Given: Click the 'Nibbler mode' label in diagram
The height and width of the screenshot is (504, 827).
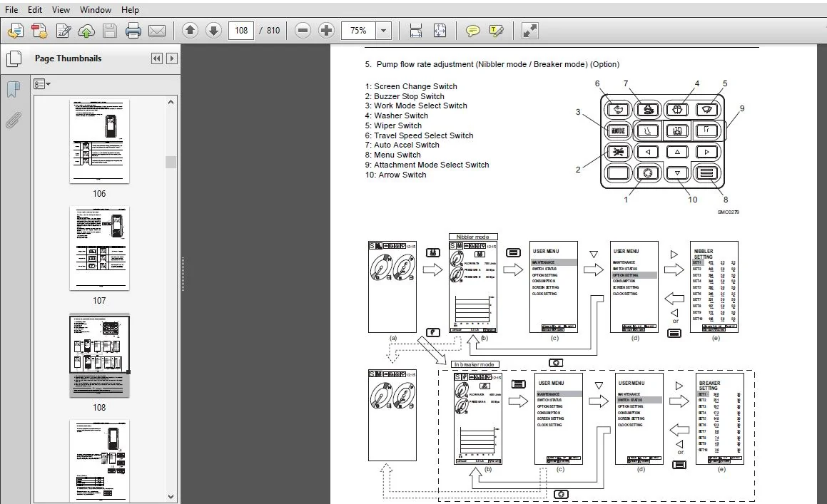Looking at the screenshot, I should coord(472,237).
